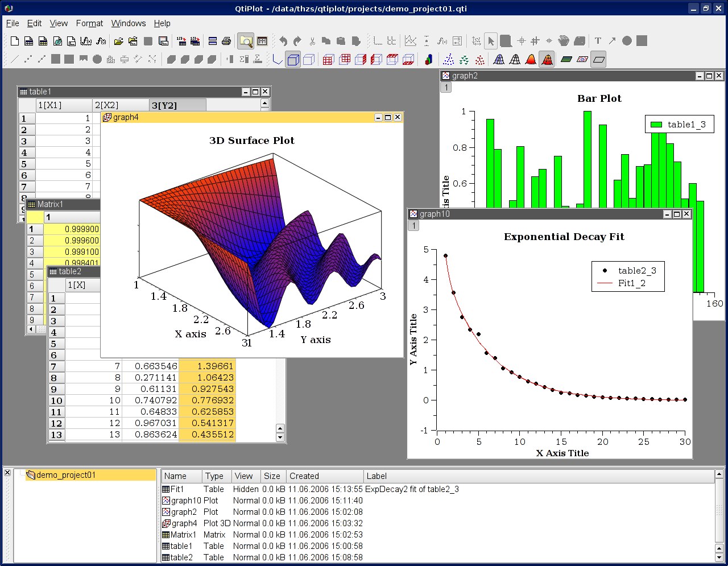Toggle the 3D box frame button
Image resolution: width=728 pixels, height=566 pixels.
tap(293, 59)
